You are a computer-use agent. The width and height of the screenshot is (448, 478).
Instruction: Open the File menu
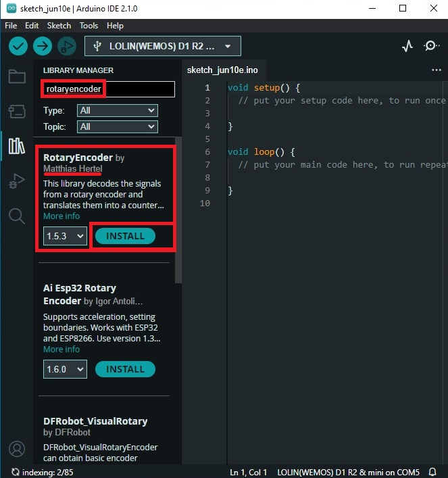[x=11, y=26]
